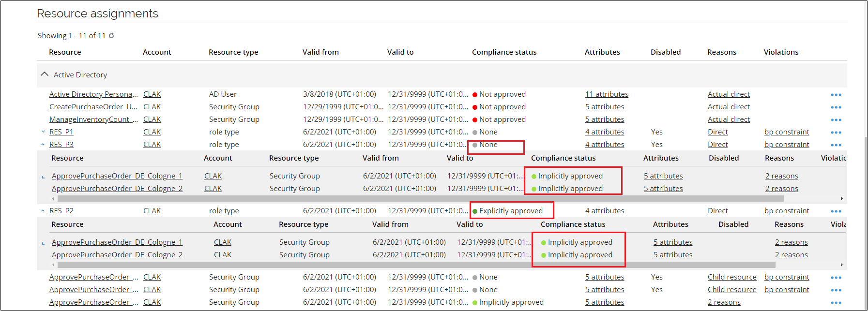The image size is (868, 311).
Task: Open the 11 attributes link
Action: tap(607, 94)
